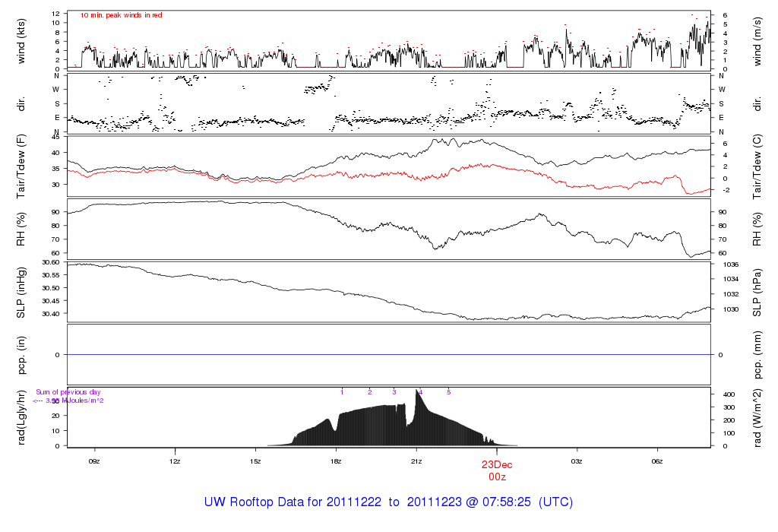Click the 21z time axis label
The image size is (778, 532).
[x=416, y=461]
